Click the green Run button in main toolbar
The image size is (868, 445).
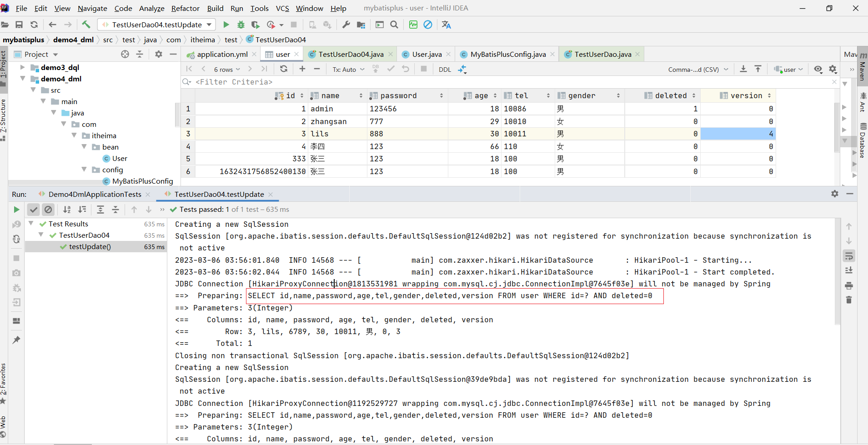226,25
